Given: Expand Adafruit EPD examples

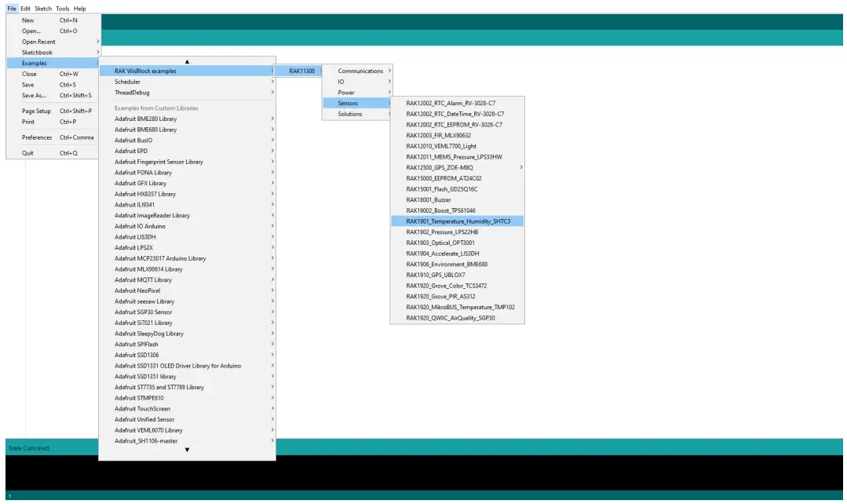Looking at the screenshot, I should [187, 151].
